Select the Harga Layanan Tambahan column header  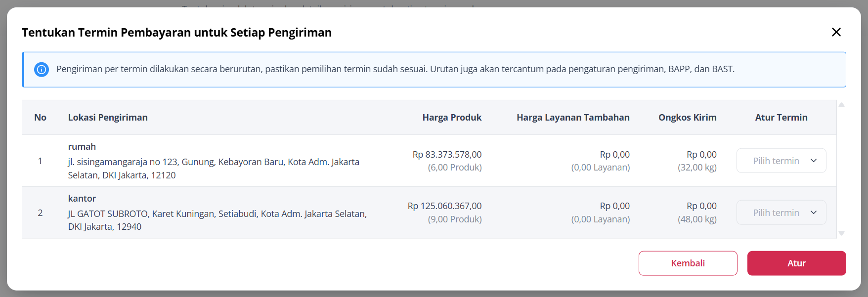(x=573, y=118)
